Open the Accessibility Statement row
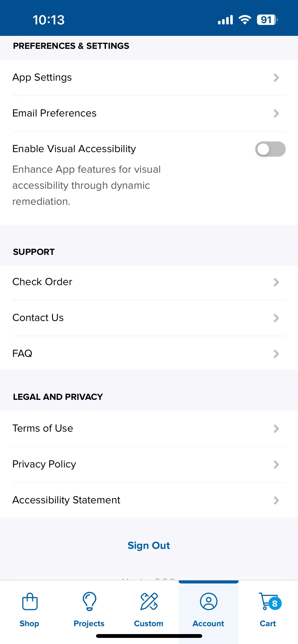 [149, 500]
